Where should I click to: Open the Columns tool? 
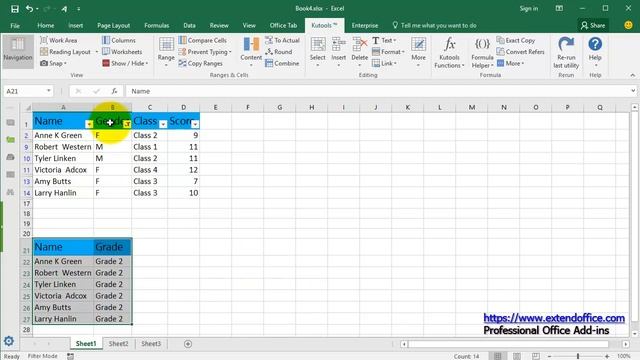tap(119, 40)
